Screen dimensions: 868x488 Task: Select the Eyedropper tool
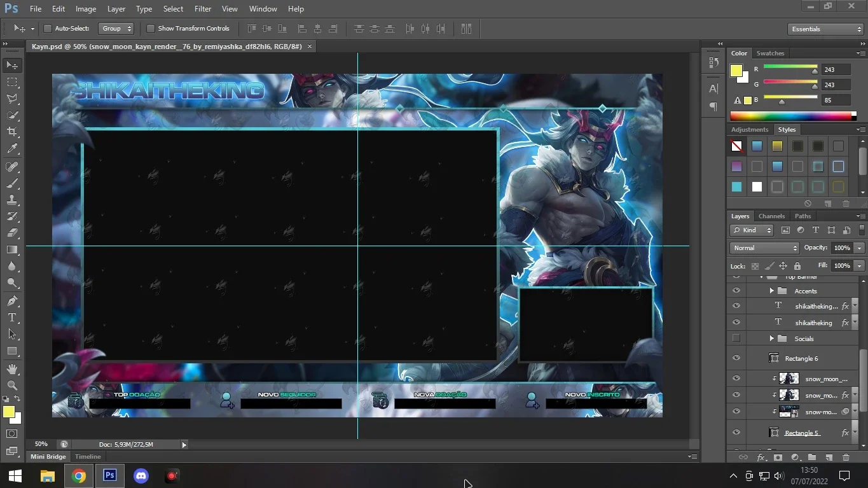[x=12, y=149]
